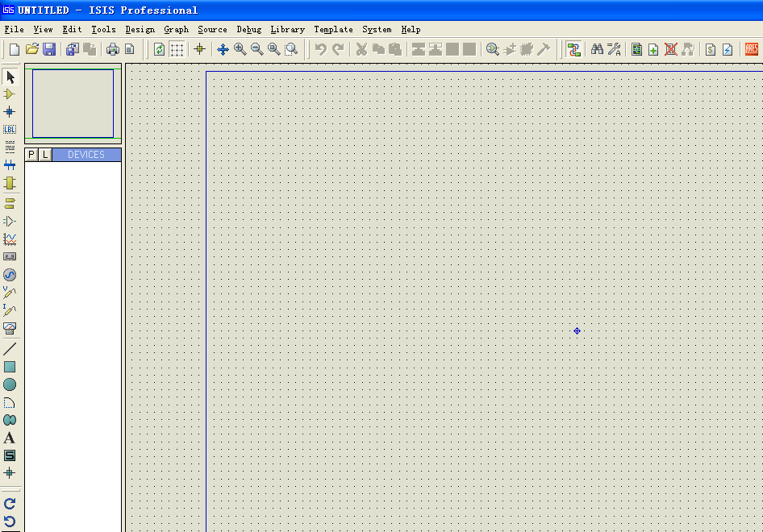Open search and tag binoculars tool
The height and width of the screenshot is (532, 763).
click(x=597, y=49)
